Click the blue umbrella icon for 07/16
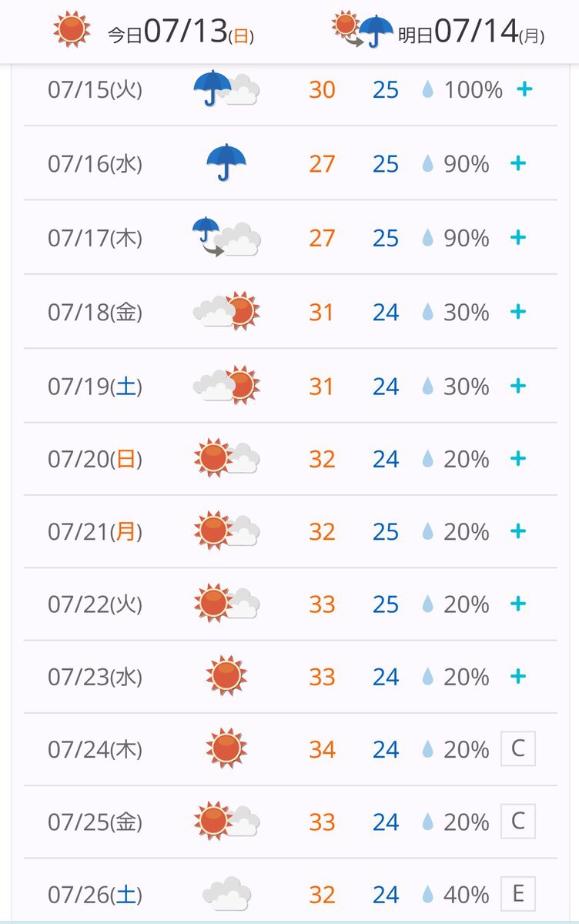Image resolution: width=579 pixels, height=924 pixels. pyautogui.click(x=226, y=163)
